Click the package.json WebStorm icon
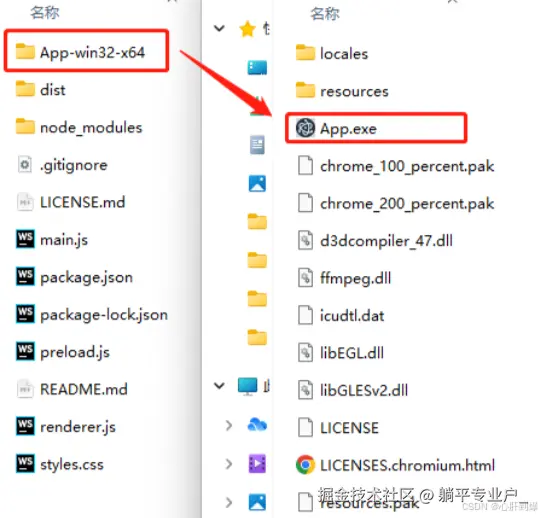Image resolution: width=542 pixels, height=518 pixels. click(x=25, y=276)
